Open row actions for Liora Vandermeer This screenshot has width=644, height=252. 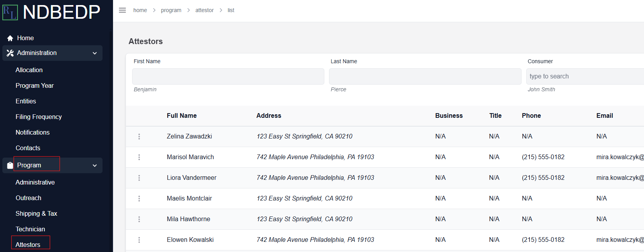tap(139, 178)
